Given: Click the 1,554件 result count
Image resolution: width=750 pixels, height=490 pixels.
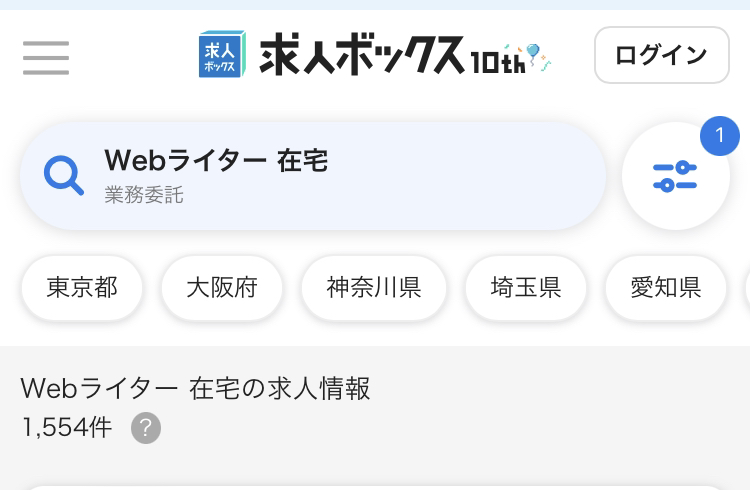Looking at the screenshot, I should [x=66, y=428].
